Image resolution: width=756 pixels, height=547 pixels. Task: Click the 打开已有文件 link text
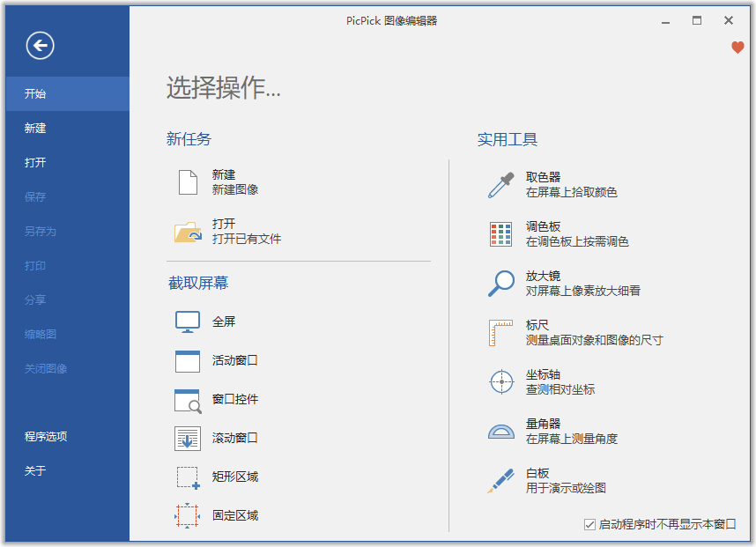247,239
